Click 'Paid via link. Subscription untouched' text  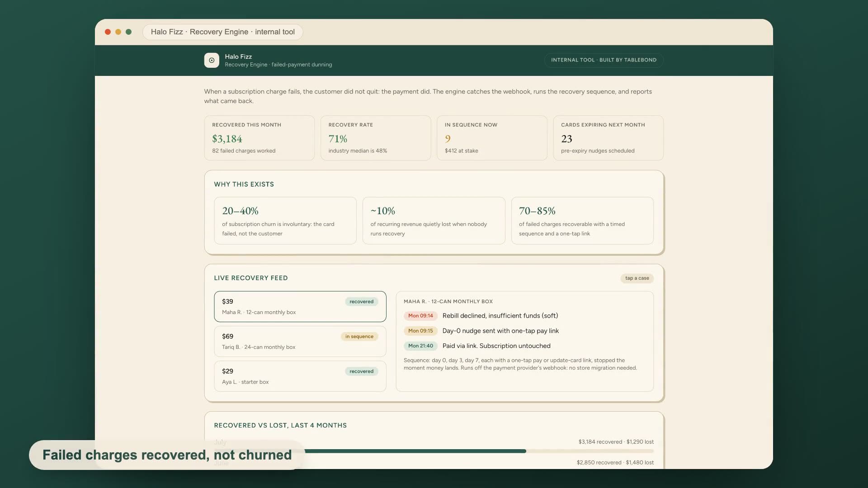496,346
